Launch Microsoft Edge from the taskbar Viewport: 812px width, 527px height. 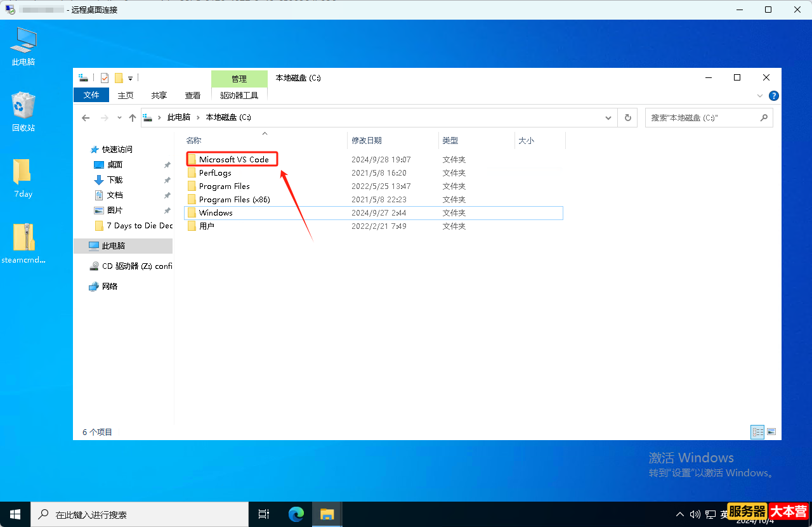pos(296,514)
